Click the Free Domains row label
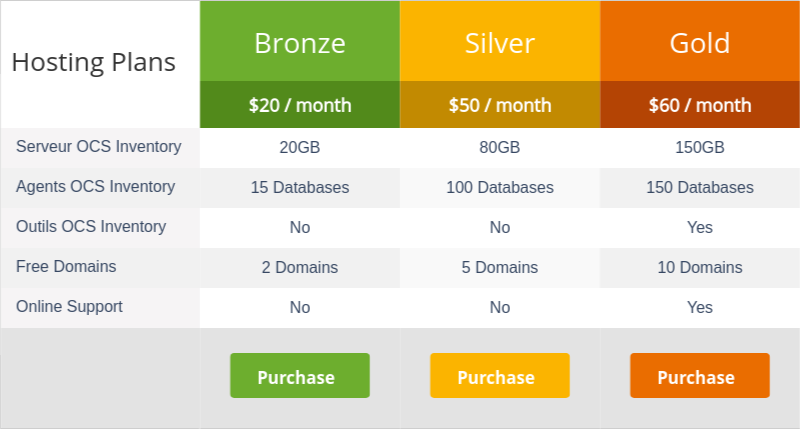 coord(66,267)
